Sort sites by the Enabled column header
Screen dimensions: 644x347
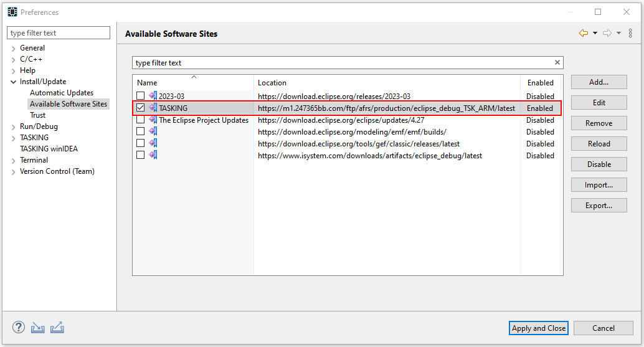coord(541,82)
